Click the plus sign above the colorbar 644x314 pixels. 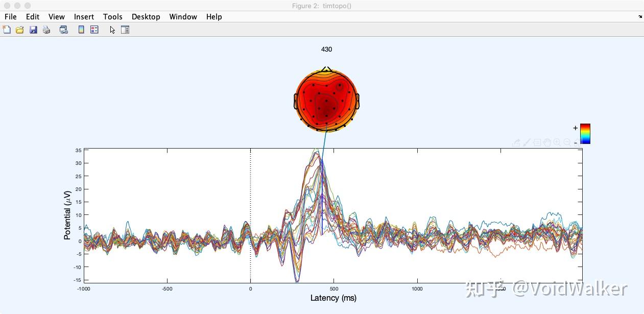(x=575, y=128)
